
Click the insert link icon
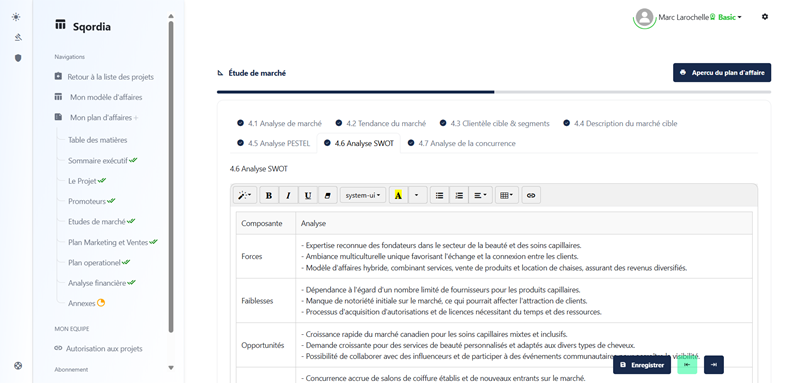tap(531, 195)
